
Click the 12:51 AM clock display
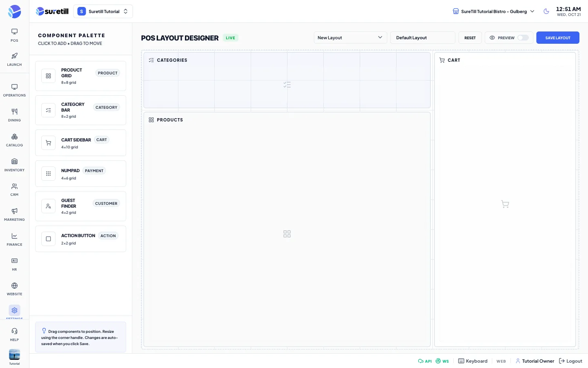point(568,9)
